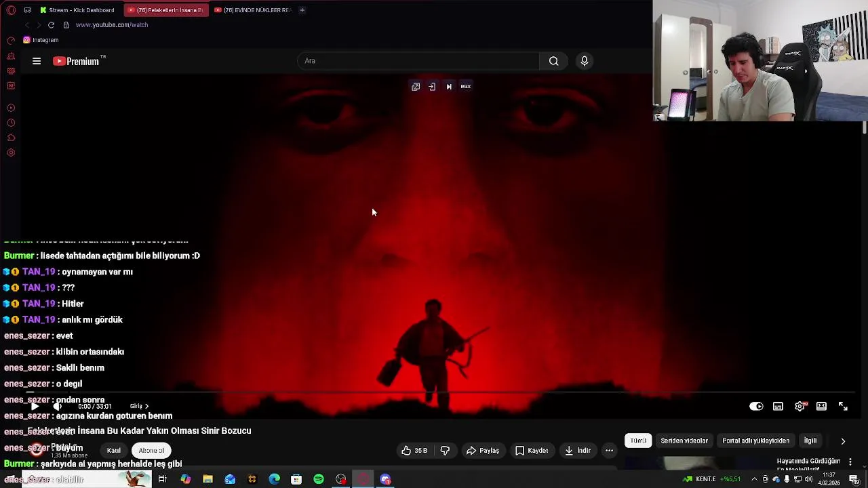Open the system volume speaker icon

pyautogui.click(x=808, y=480)
